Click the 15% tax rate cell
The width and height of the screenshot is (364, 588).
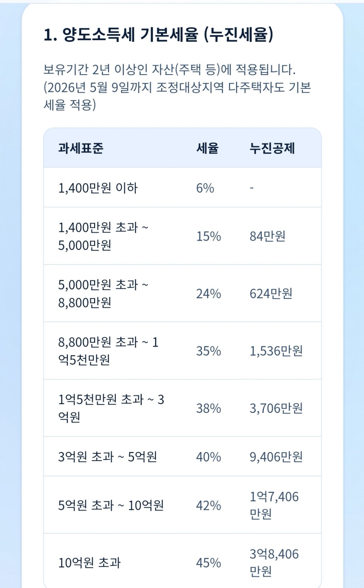point(208,236)
